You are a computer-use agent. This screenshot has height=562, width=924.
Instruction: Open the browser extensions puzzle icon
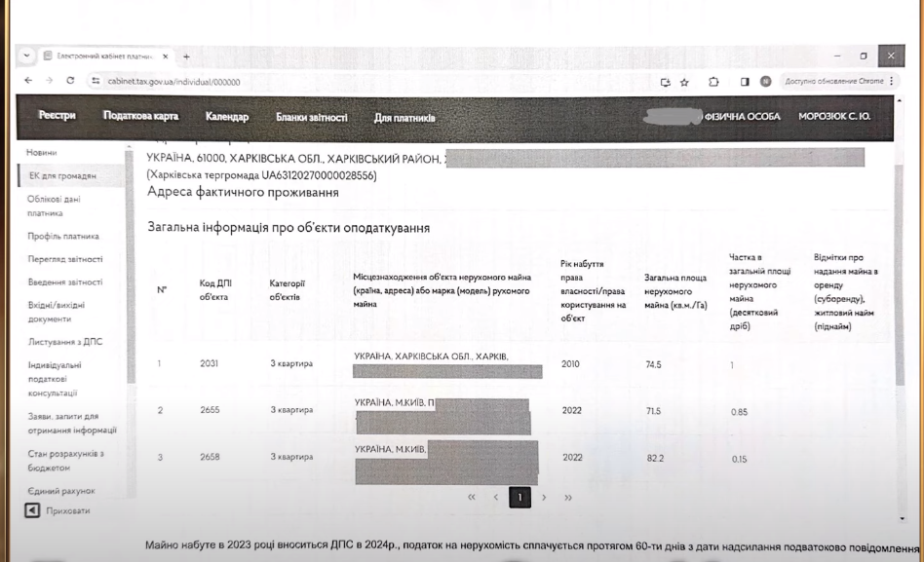pyautogui.click(x=713, y=82)
